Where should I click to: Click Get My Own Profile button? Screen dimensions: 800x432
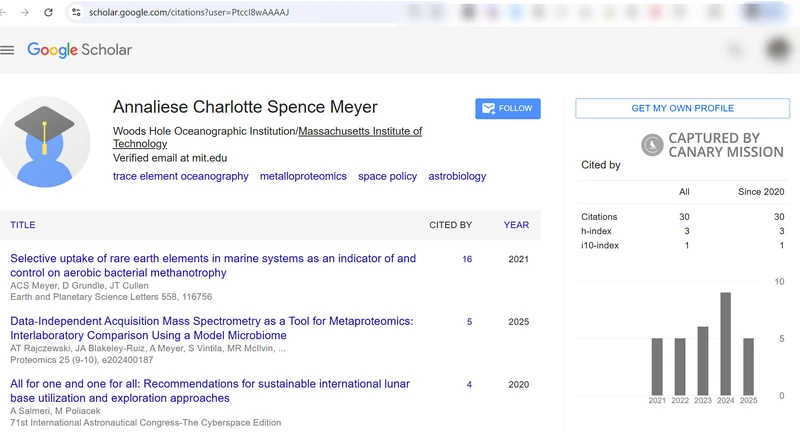click(682, 108)
